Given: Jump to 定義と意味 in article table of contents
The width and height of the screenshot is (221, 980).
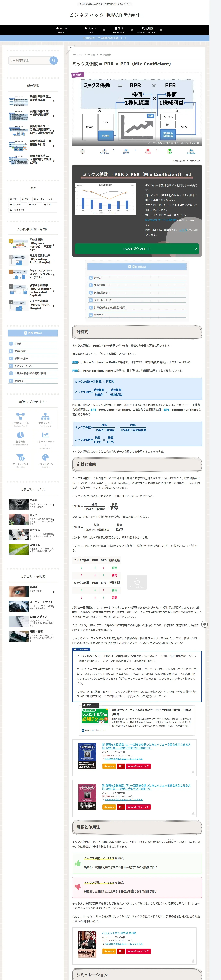Looking at the screenshot, I should pos(100,285).
